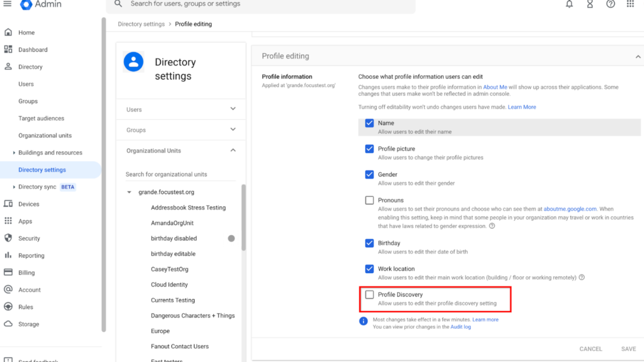
Task: Enable the Profile Discovery checkbox
Action: [369, 295]
